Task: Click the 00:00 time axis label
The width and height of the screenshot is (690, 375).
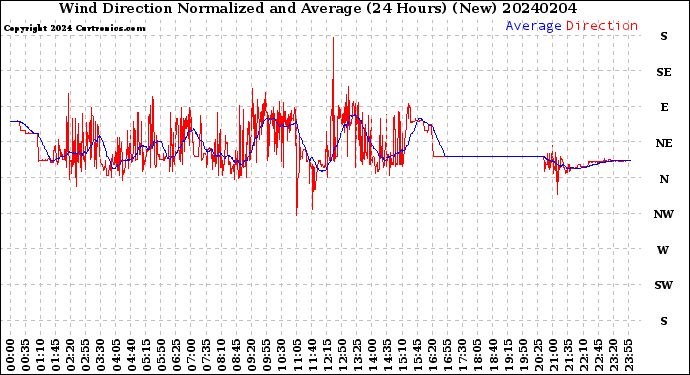Action: coord(11,355)
